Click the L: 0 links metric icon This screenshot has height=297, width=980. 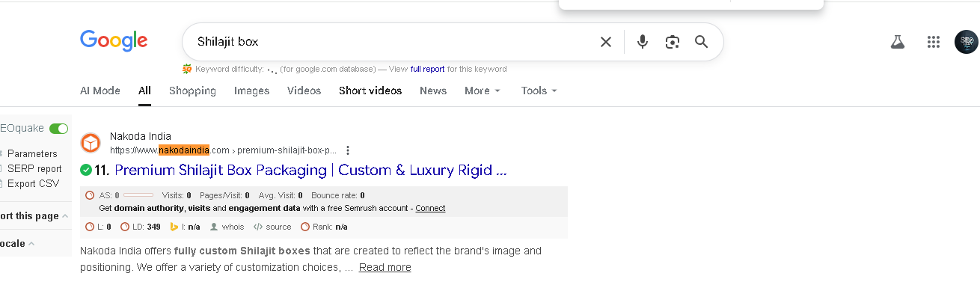coord(90,227)
